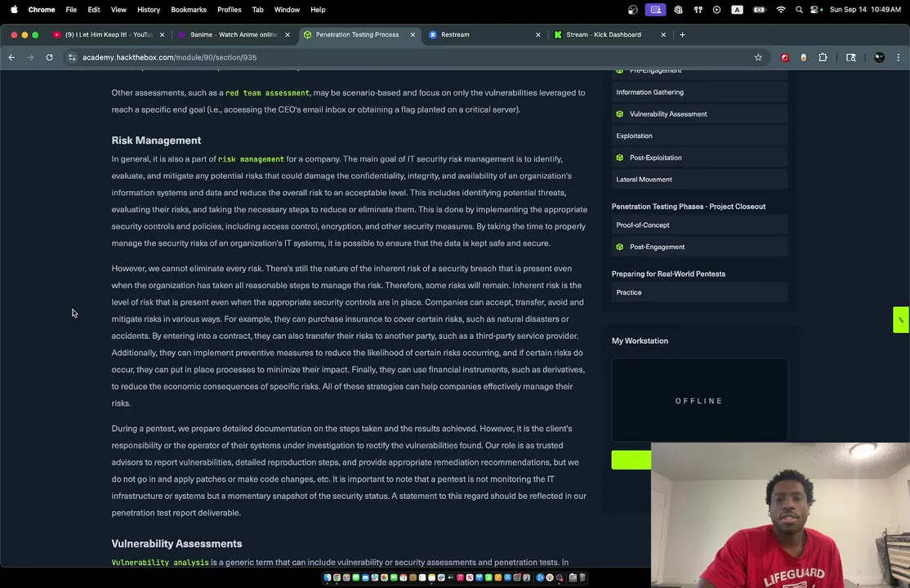
Task: Close the Stream - Kick Dashboard tab
Action: coord(663,35)
